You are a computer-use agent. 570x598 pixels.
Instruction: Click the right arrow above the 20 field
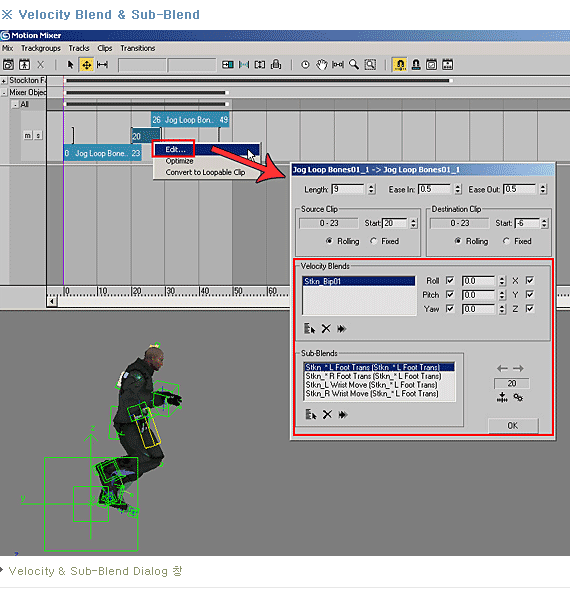518,368
